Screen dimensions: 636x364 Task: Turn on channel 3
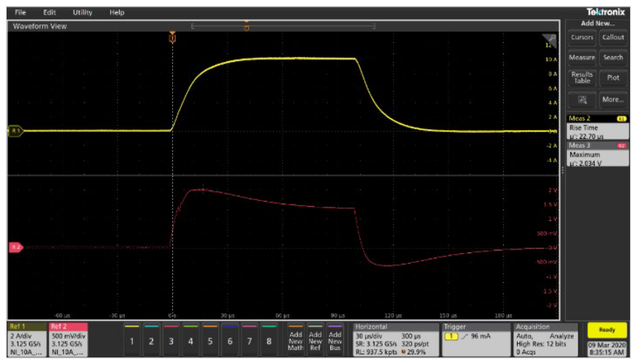pos(171,340)
